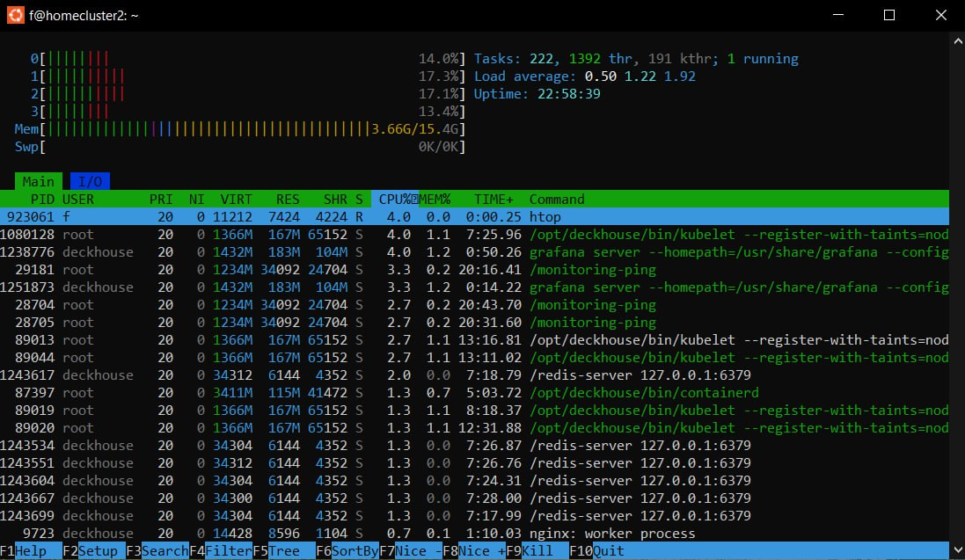Image resolution: width=965 pixels, height=560 pixels.
Task: Click the CPU 1 usage meter
Action: click(248, 76)
